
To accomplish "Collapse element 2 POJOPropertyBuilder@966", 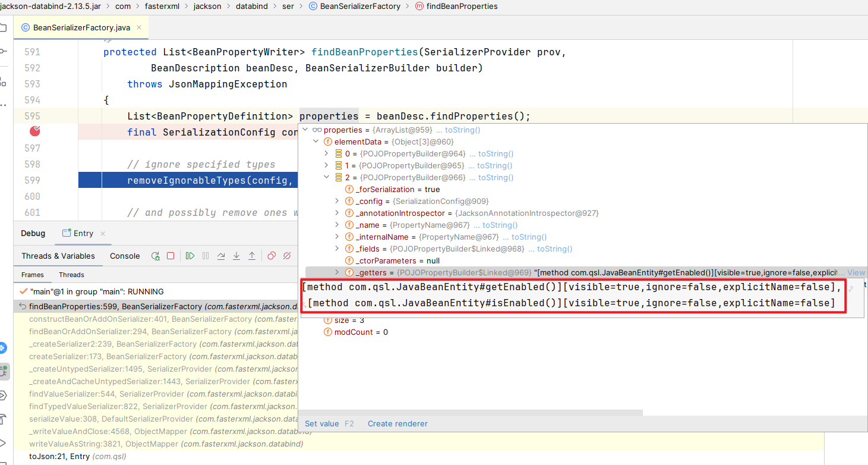I will click(x=326, y=177).
